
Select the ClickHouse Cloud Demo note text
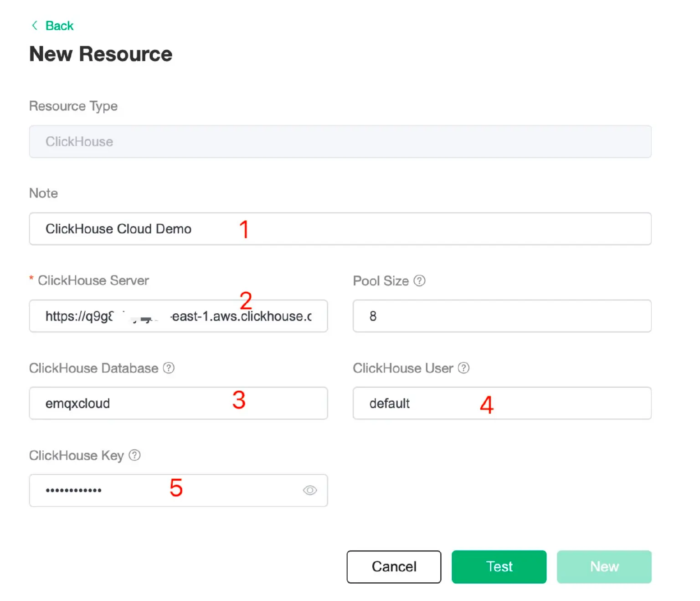(x=118, y=228)
